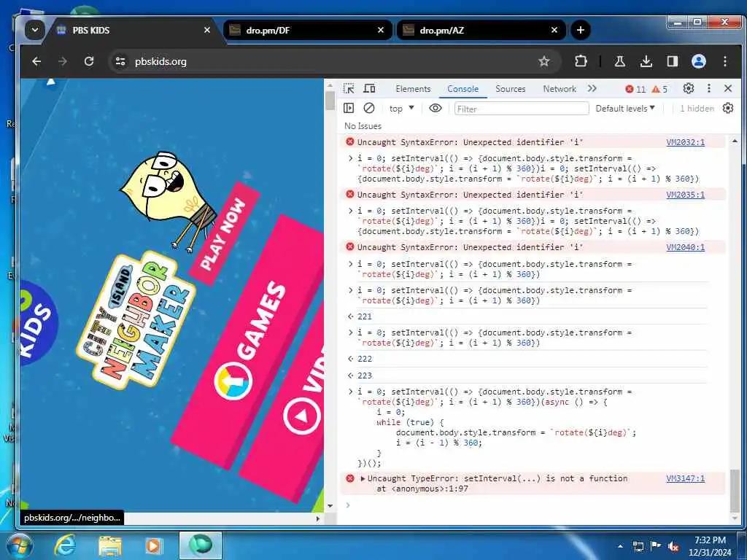View site information icon in address bar
Image resolution: width=747 pixels, height=560 pixels.
(x=120, y=61)
